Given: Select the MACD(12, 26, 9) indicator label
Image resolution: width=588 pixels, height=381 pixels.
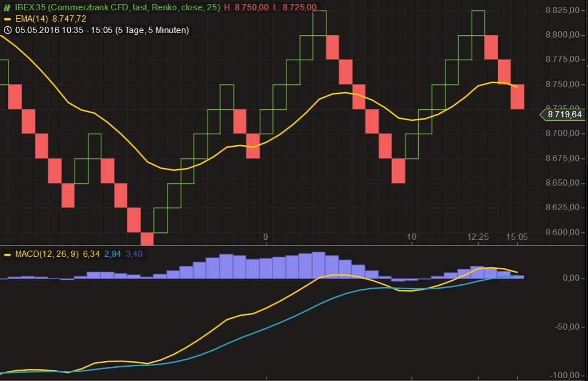Looking at the screenshot, I should [x=47, y=254].
